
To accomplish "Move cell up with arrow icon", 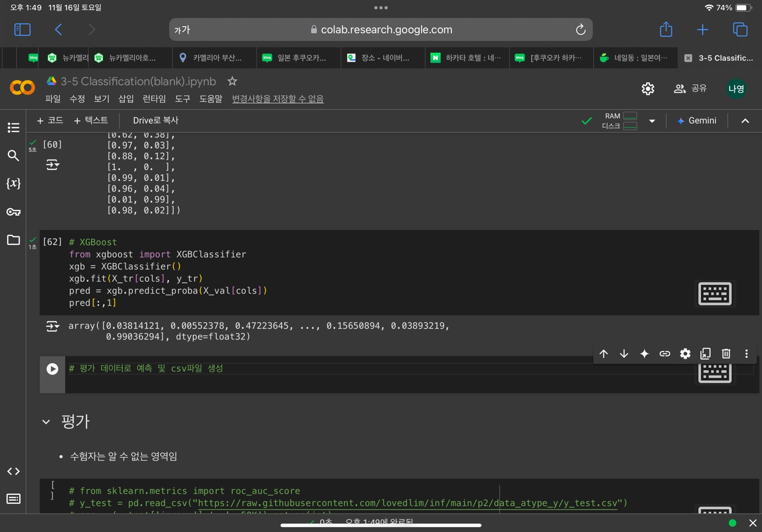I will pos(604,354).
